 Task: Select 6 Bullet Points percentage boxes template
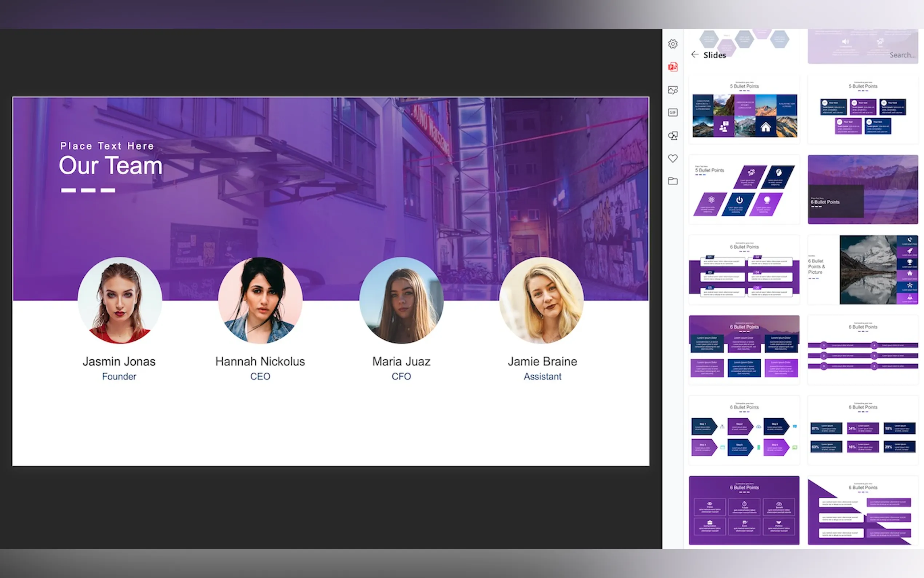(x=863, y=430)
